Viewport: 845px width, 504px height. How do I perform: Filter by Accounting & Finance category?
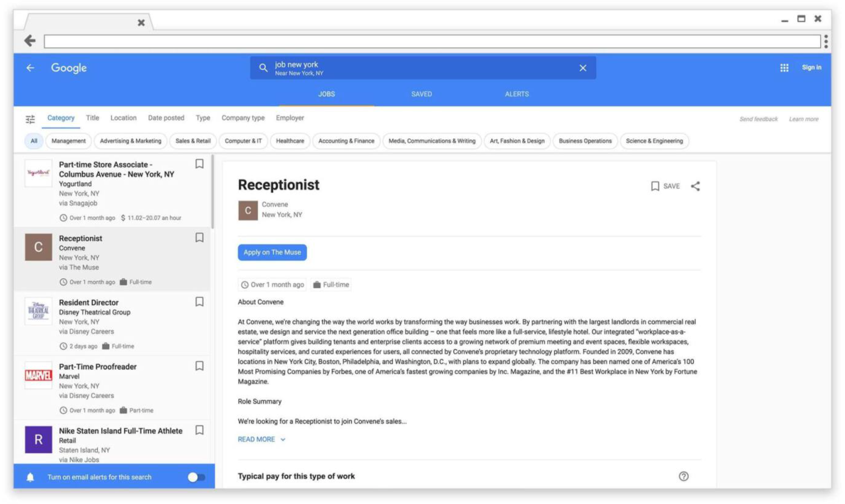346,141
